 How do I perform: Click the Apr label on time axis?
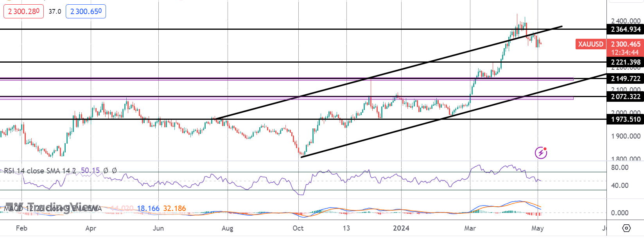(91, 228)
